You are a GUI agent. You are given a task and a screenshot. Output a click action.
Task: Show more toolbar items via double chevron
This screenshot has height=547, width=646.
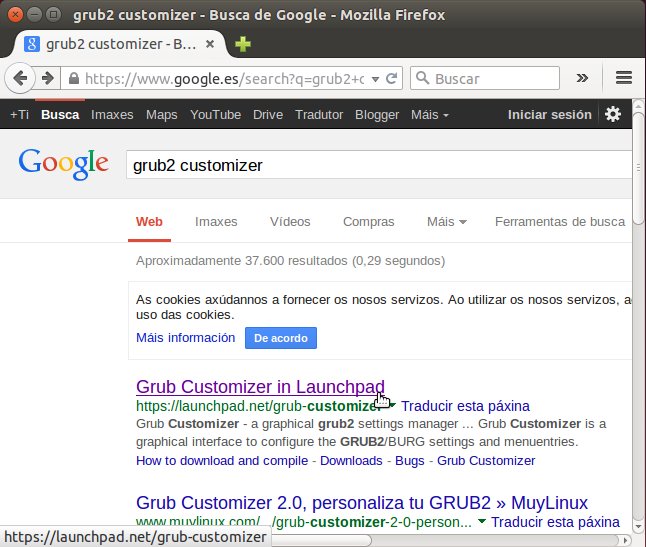tap(582, 78)
